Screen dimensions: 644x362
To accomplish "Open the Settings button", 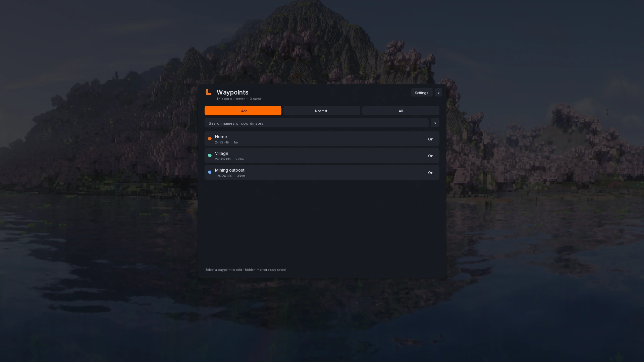I will (x=422, y=93).
